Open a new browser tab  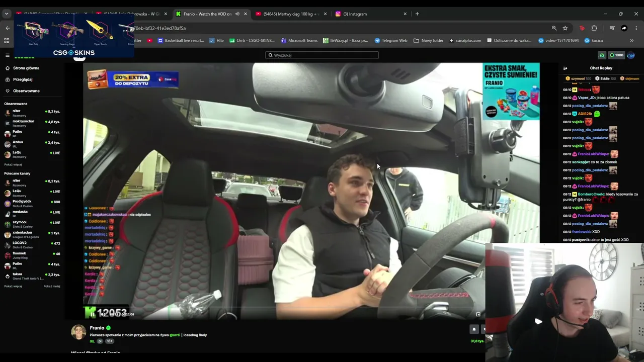pos(417,14)
